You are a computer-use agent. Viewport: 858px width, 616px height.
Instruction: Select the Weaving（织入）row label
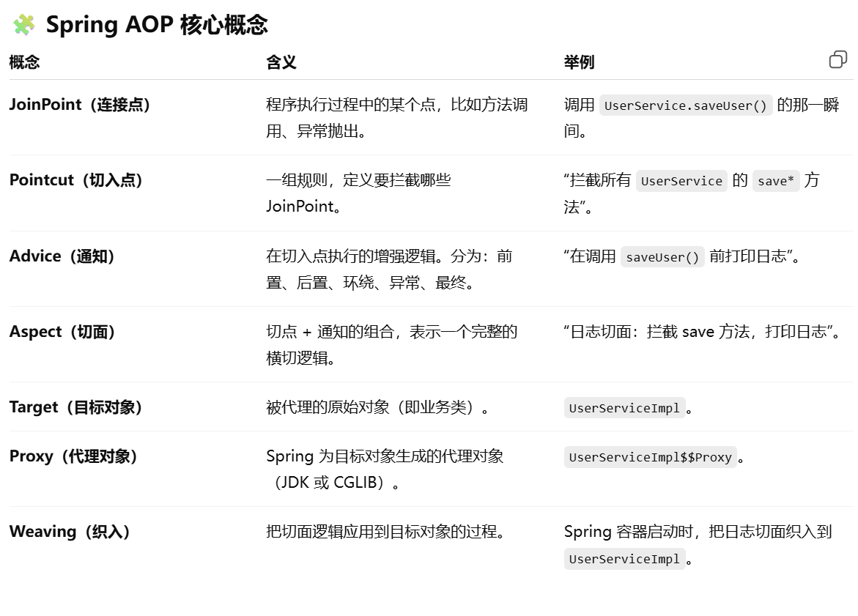pos(70,532)
